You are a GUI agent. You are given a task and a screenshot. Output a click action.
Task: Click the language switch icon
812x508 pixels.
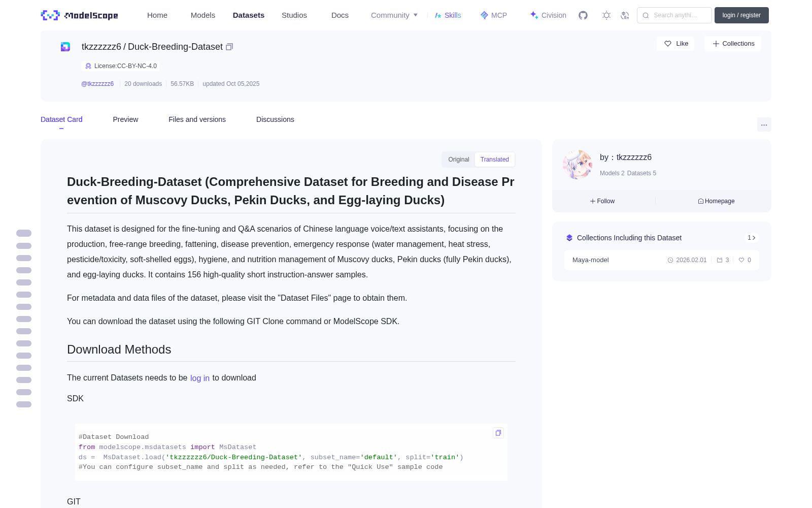(x=625, y=15)
